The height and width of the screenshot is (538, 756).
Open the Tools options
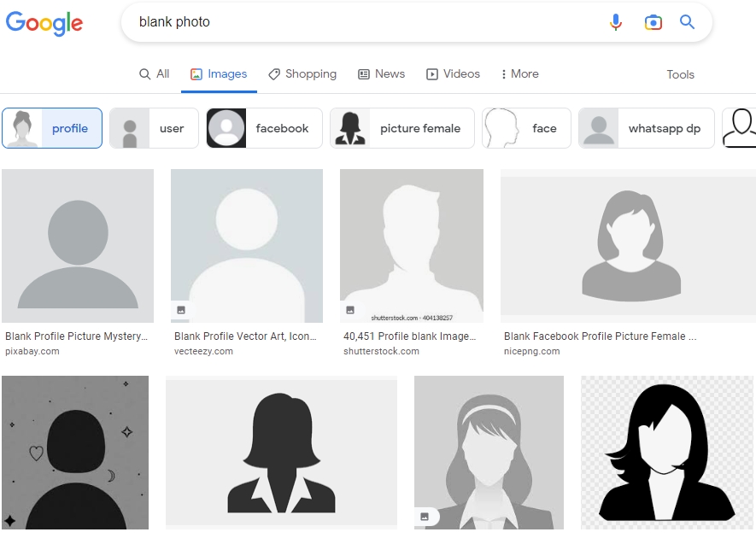point(680,74)
